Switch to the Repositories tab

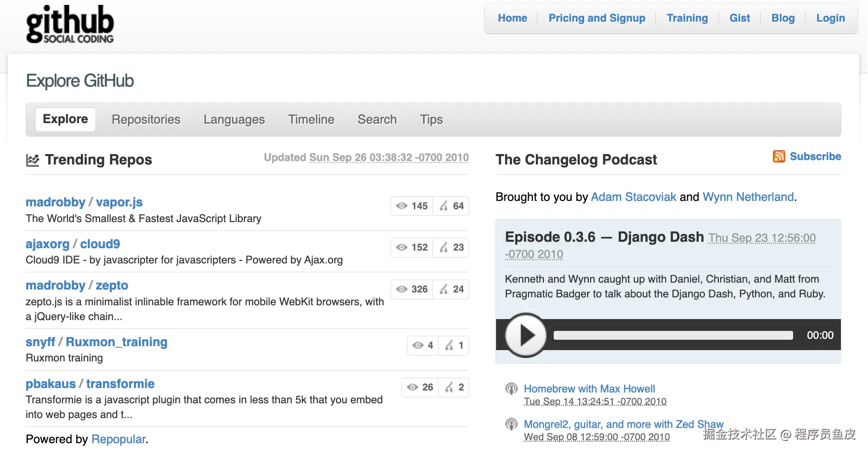click(146, 120)
